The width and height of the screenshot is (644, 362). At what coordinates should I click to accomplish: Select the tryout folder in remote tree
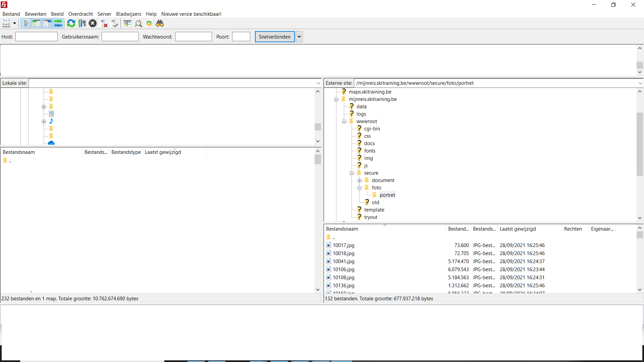[x=371, y=217]
